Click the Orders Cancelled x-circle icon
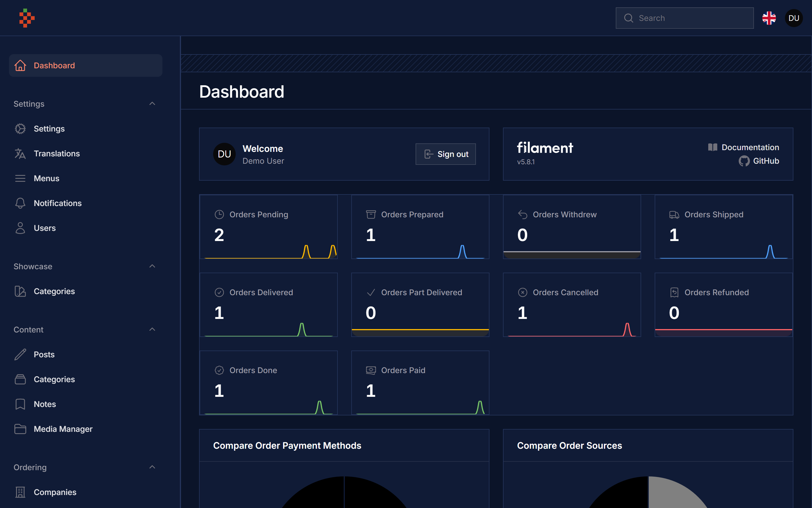The image size is (812, 508). pyautogui.click(x=522, y=292)
